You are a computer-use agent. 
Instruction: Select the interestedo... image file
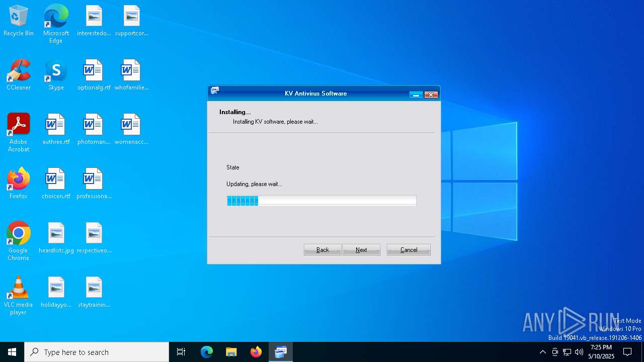point(94,21)
